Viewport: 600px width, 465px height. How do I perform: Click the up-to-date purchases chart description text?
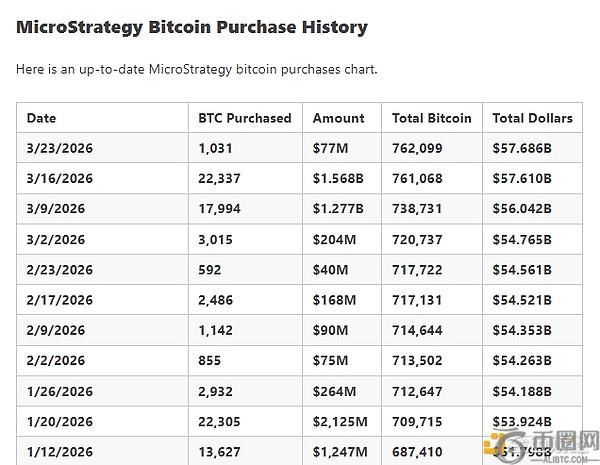197,70
